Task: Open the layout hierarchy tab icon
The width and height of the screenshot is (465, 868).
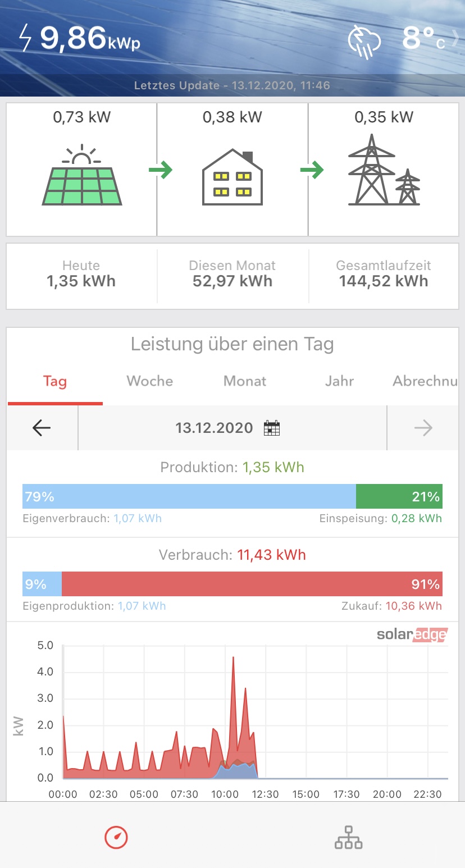Action: 349,838
